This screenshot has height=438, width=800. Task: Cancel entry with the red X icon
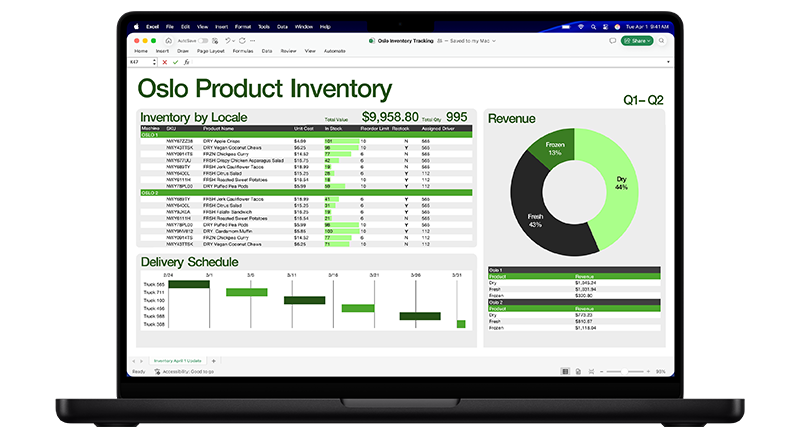(x=167, y=62)
